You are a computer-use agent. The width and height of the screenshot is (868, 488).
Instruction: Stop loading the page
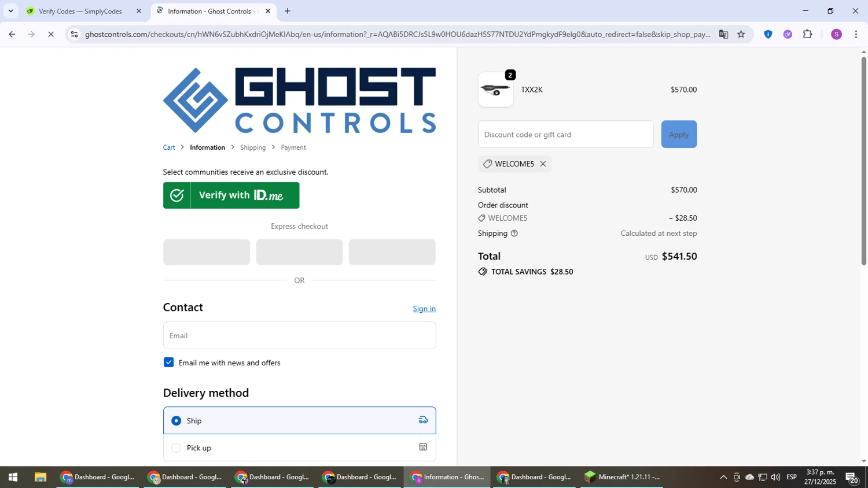(x=50, y=34)
